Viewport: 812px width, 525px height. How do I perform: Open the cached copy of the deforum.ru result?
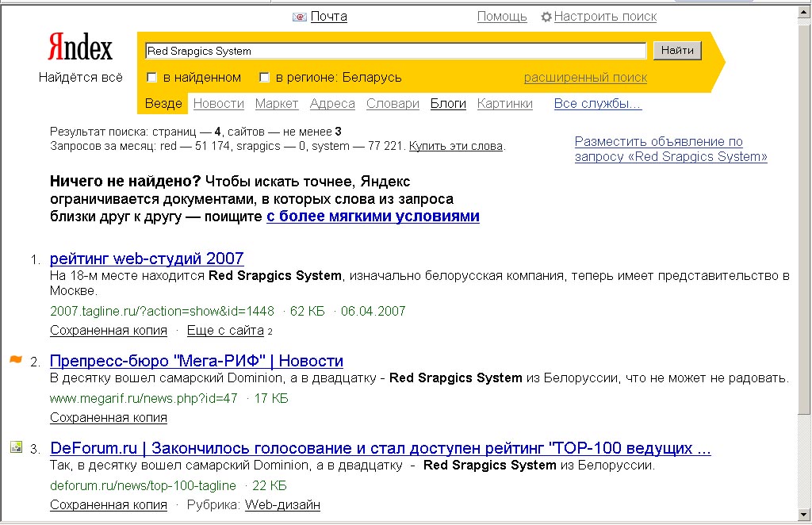click(109, 505)
